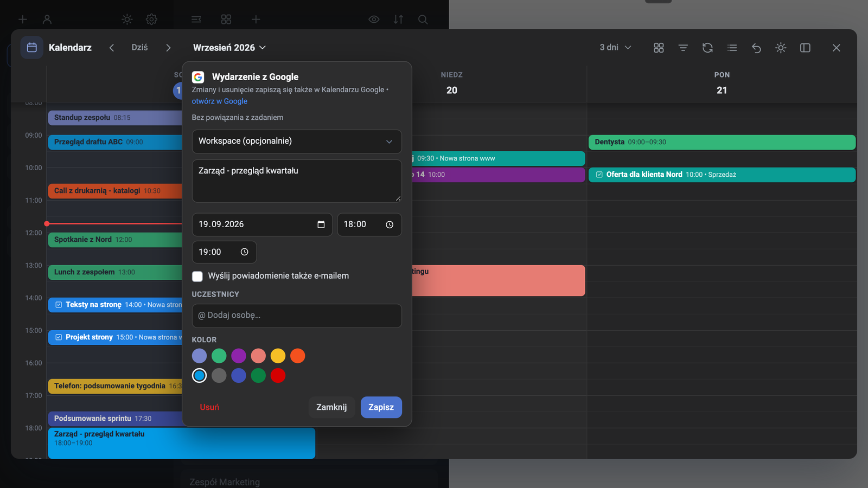Image resolution: width=868 pixels, height=488 pixels.
Task: Check off the 'Projekt strony' task
Action: [59, 337]
